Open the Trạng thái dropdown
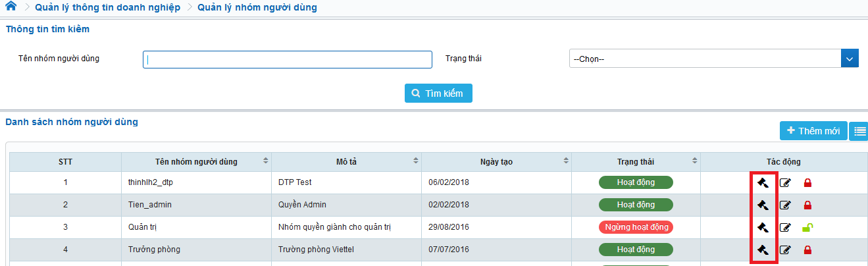Screen dimensions: 868x266 [714, 59]
